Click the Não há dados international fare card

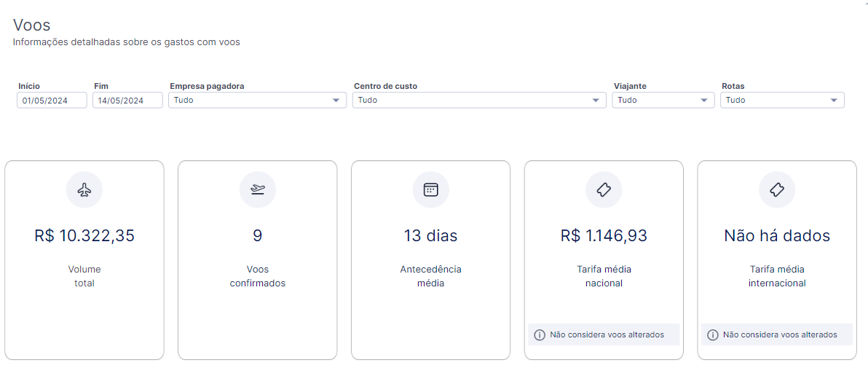click(x=777, y=260)
